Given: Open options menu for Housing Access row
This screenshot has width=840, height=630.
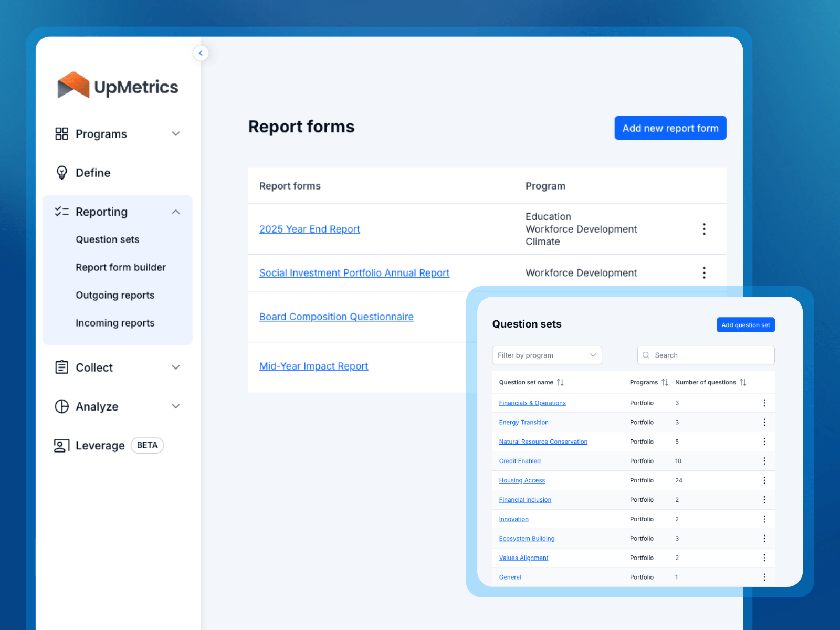Looking at the screenshot, I should [764, 480].
